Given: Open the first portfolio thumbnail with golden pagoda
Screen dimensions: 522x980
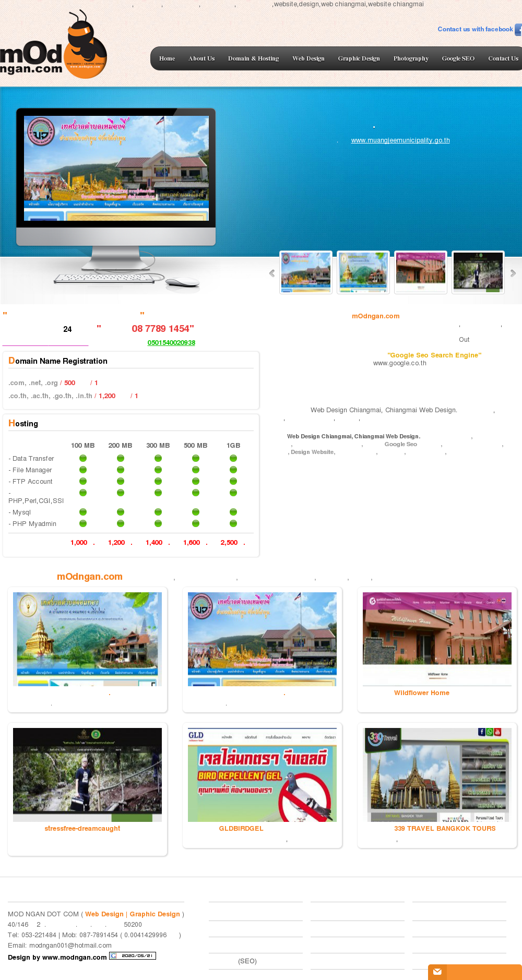Looking at the screenshot, I should click(87, 639).
